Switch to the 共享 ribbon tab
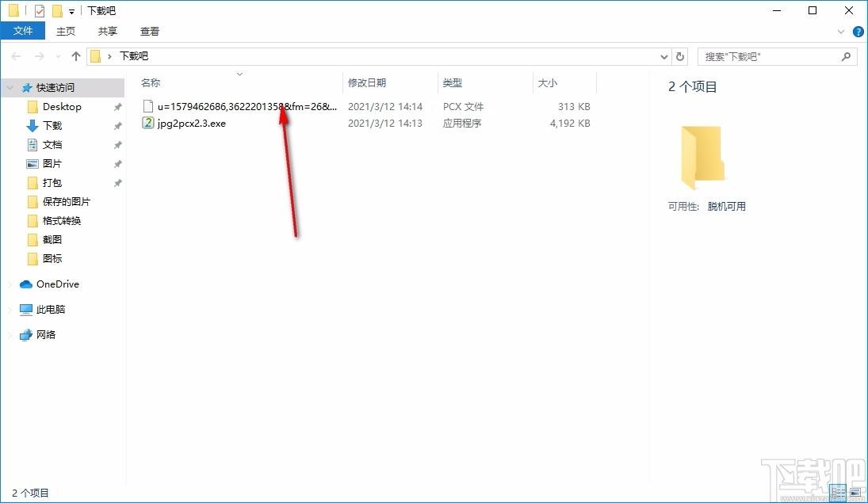This screenshot has height=503, width=868. tap(107, 31)
